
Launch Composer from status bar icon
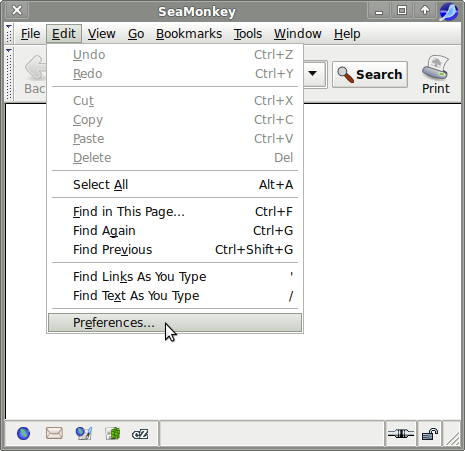coord(84,433)
